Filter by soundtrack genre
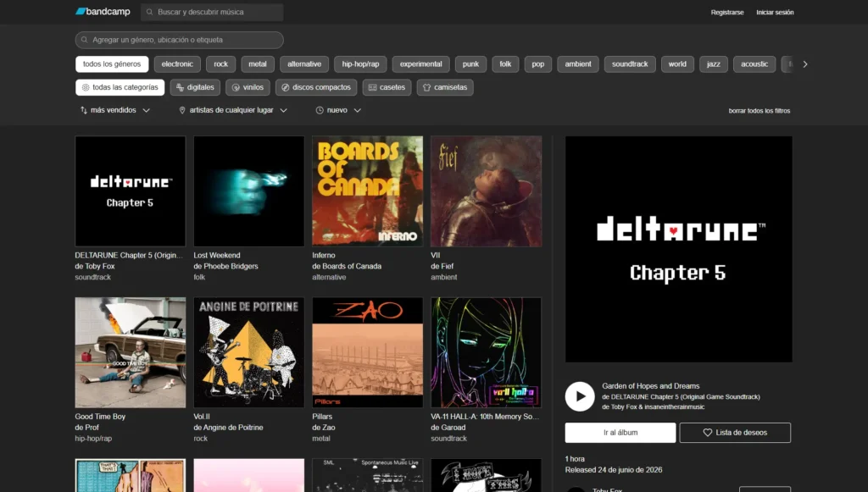The height and width of the screenshot is (492, 868). point(630,64)
